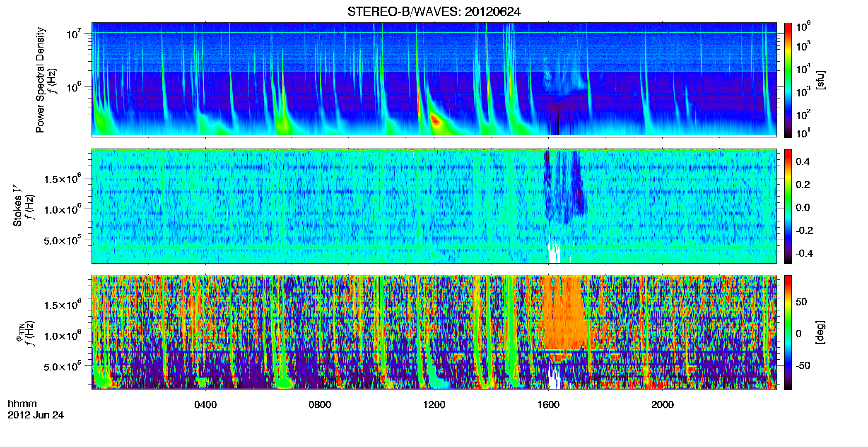Click the hhmm label below the plots
The image size is (868, 447).
click(x=22, y=404)
